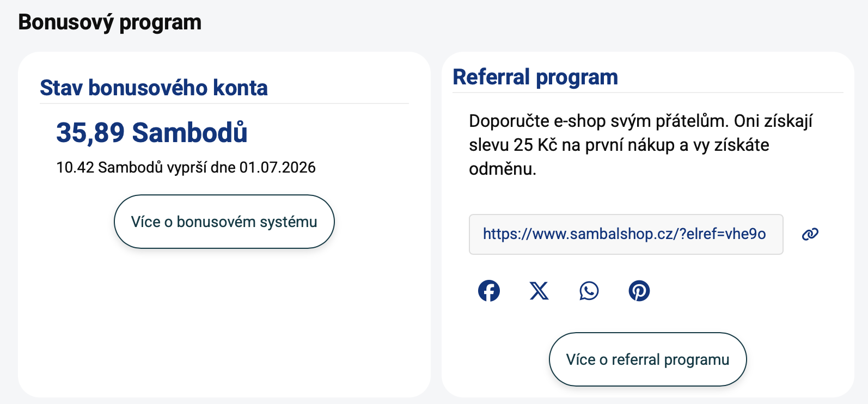Click the points expiry notice line
Screen dimensions: 868x404
(186, 167)
